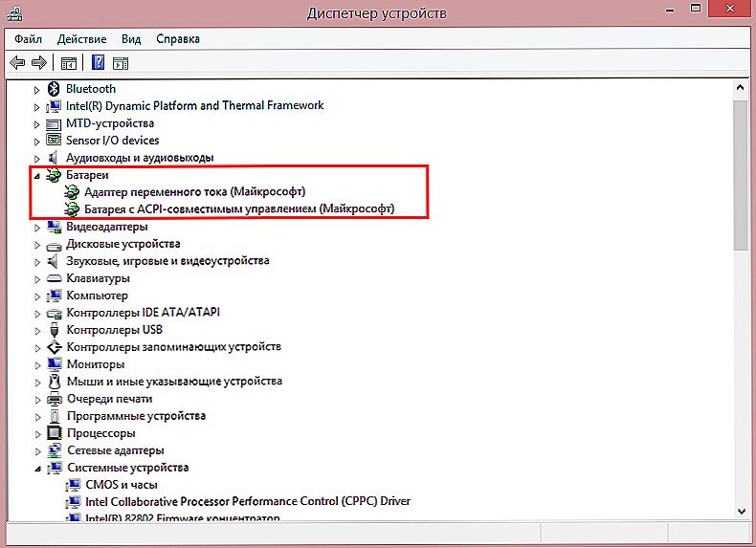Click the icon next to Адаптер переменного тока
Viewport: 756px width, 548px height.
click(72, 192)
